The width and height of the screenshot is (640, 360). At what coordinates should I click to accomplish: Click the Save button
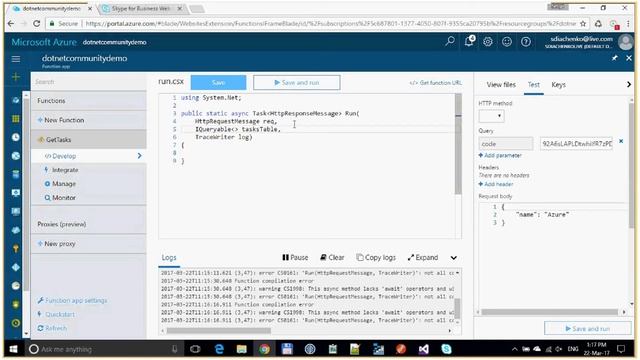(x=218, y=82)
